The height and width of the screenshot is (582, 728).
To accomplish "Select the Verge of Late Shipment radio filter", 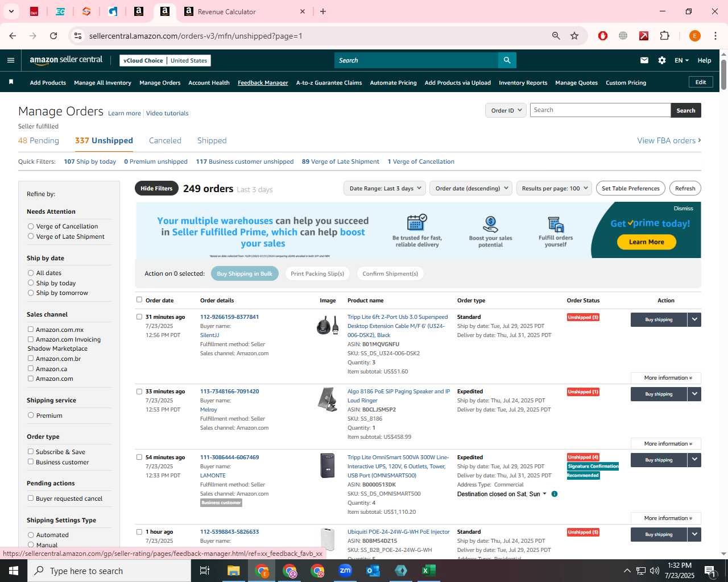I will (31, 236).
